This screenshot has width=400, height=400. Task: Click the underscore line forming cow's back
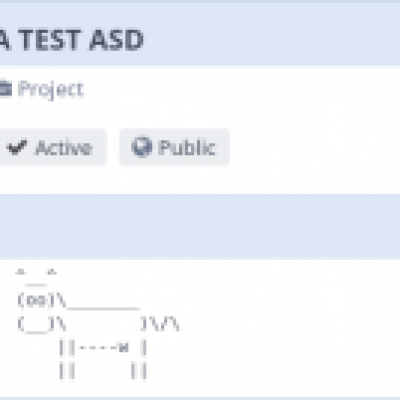[x=103, y=308]
